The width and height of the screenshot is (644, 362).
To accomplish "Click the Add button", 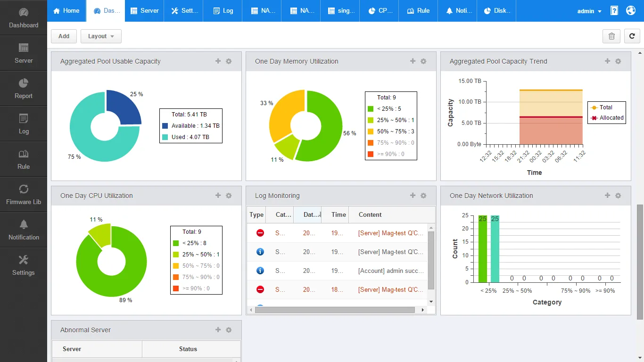I will click(x=64, y=36).
